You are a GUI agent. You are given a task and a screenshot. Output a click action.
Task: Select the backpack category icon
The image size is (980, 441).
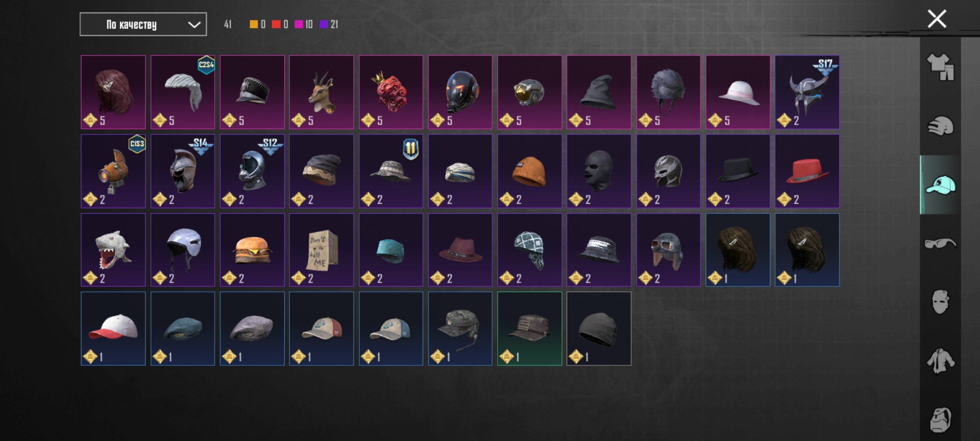coord(941,419)
